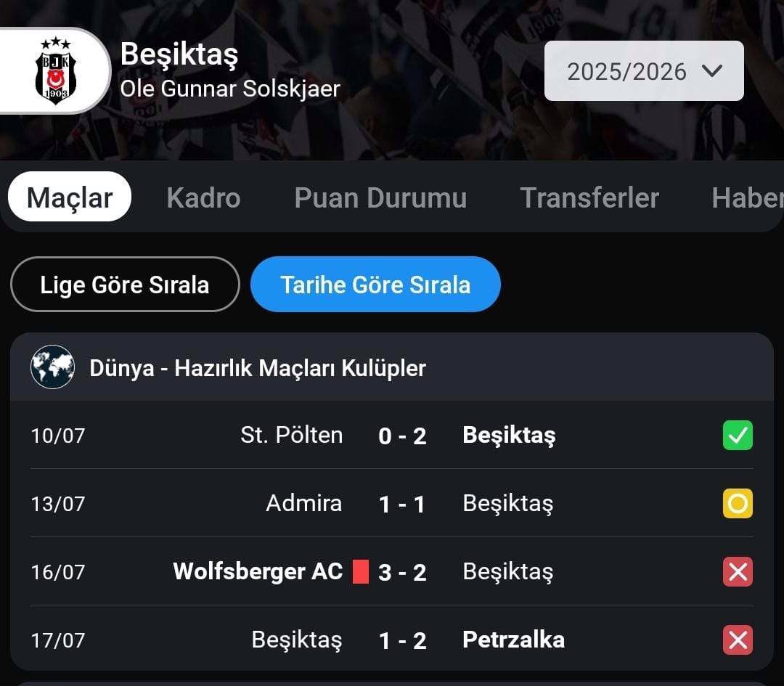Open the 2025/2026 season dropdown

pos(644,71)
